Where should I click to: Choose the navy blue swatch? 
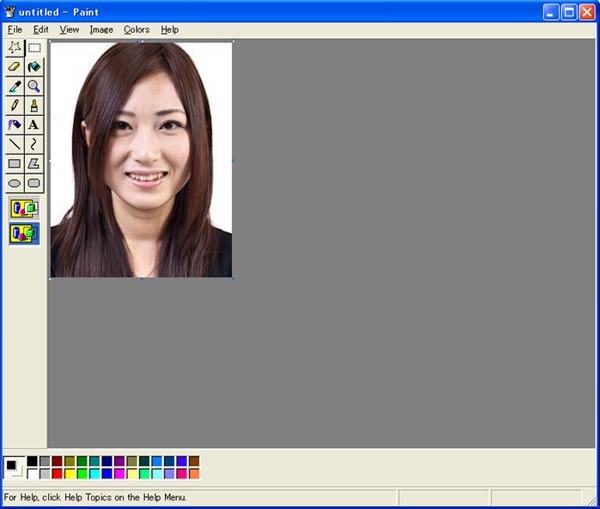tap(107, 461)
